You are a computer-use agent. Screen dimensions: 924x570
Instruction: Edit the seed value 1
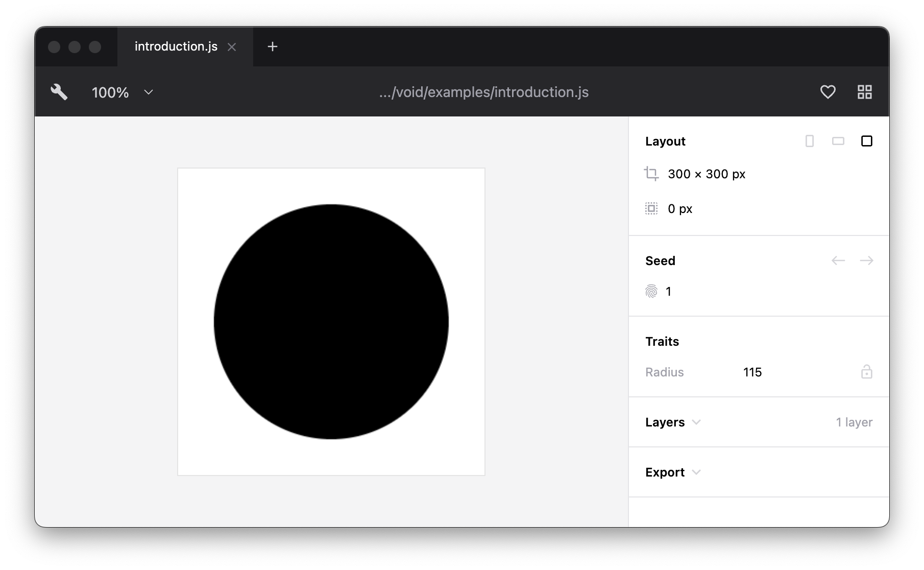[x=668, y=291]
